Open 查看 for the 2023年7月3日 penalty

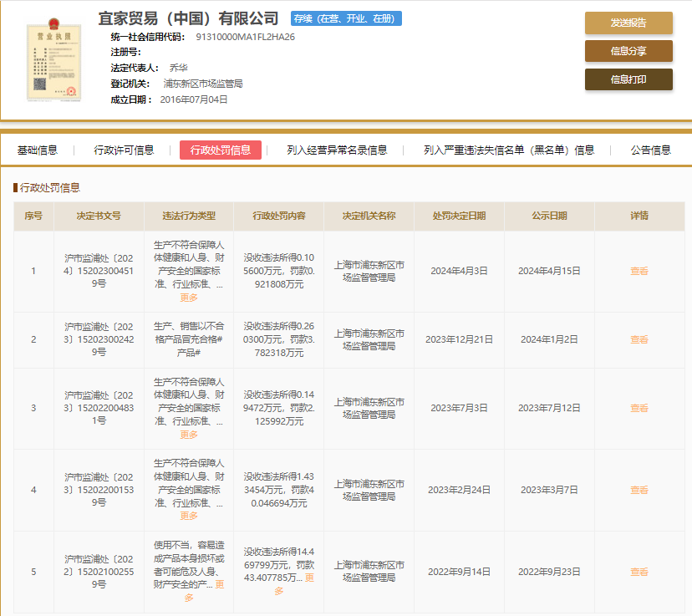pyautogui.click(x=639, y=408)
